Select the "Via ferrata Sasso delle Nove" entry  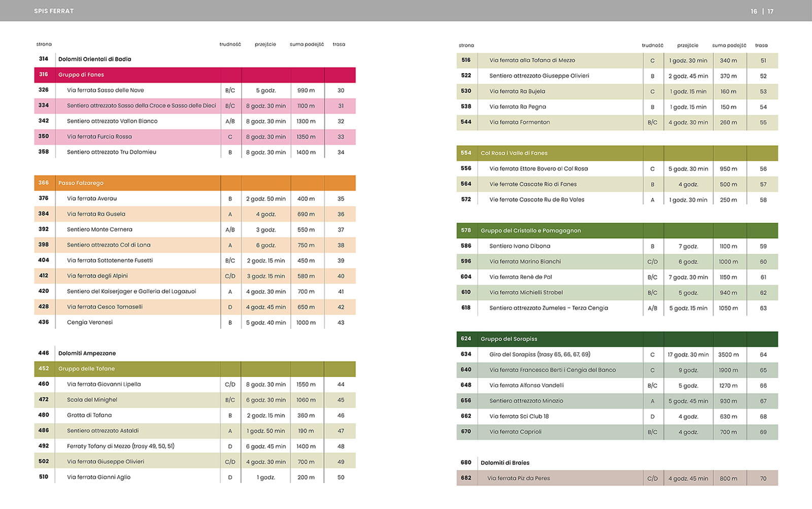point(106,90)
